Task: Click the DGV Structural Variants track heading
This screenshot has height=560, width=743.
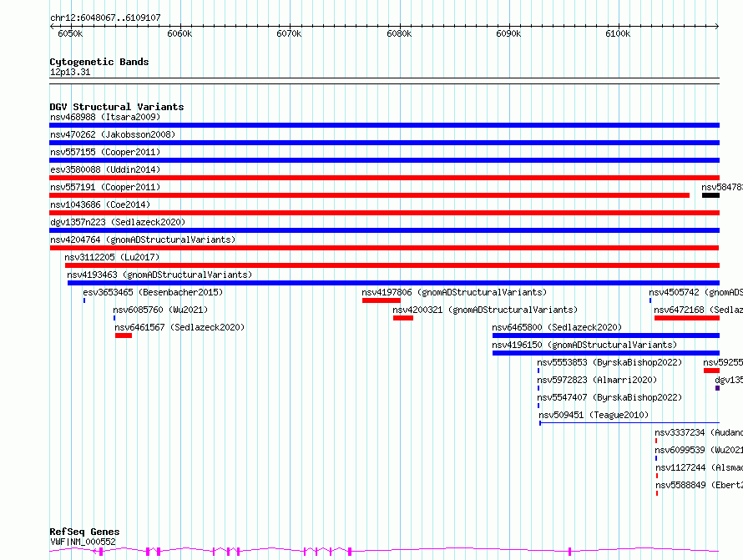Action: [x=117, y=107]
